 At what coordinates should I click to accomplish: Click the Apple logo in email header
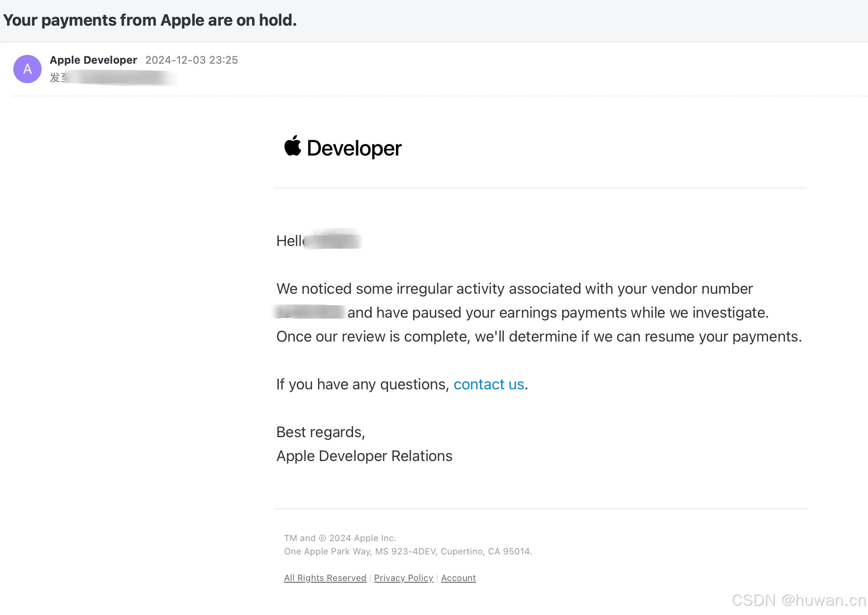pyautogui.click(x=292, y=146)
